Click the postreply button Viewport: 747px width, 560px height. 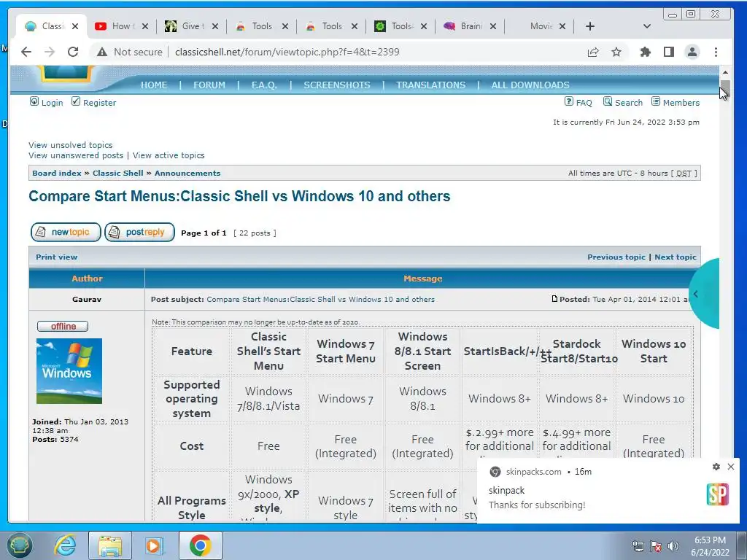(139, 233)
